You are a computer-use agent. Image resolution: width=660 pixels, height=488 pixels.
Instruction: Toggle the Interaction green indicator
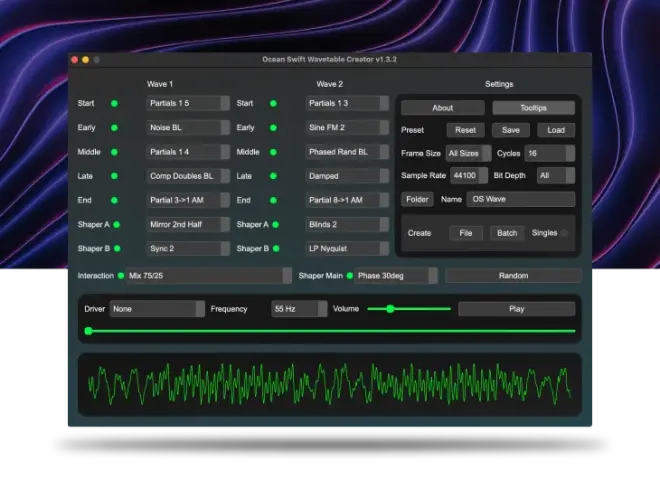point(121,276)
